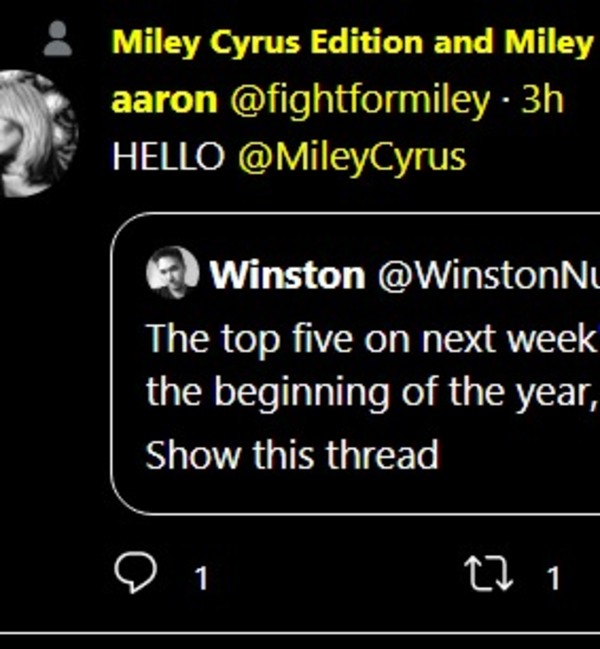Click the 3h timestamp
The width and height of the screenshot is (600, 649).
click(543, 100)
